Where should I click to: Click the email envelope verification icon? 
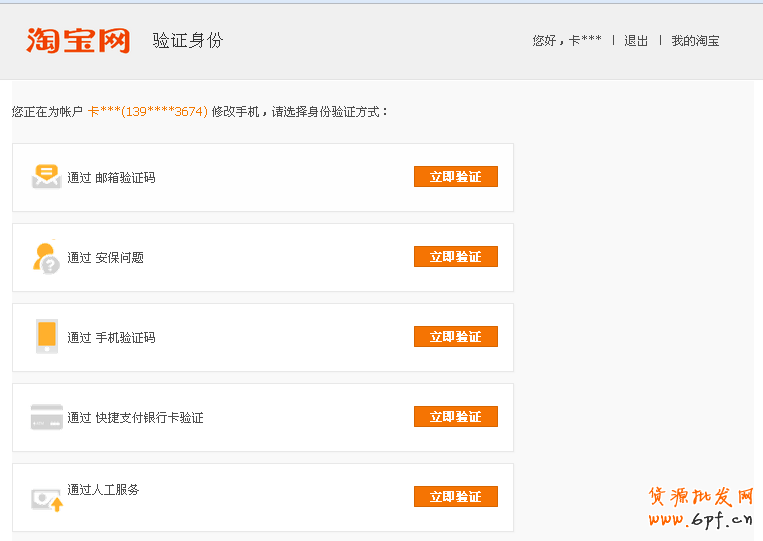[x=46, y=177]
